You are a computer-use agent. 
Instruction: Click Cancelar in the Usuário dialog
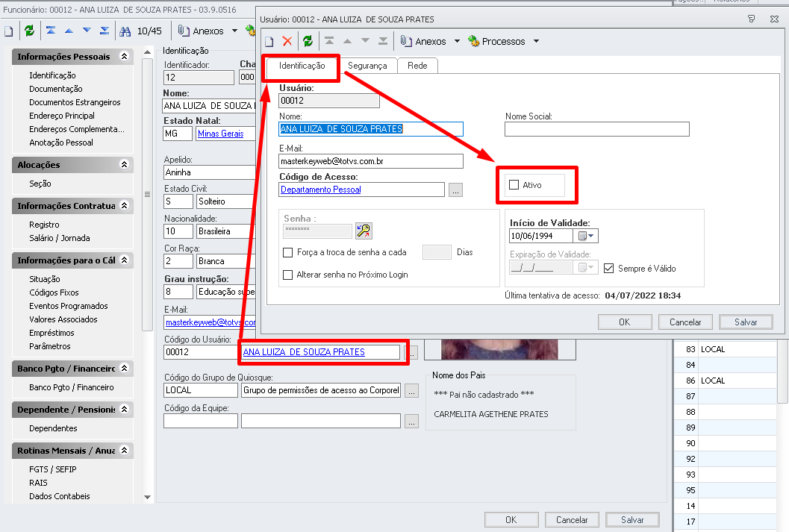(x=685, y=322)
